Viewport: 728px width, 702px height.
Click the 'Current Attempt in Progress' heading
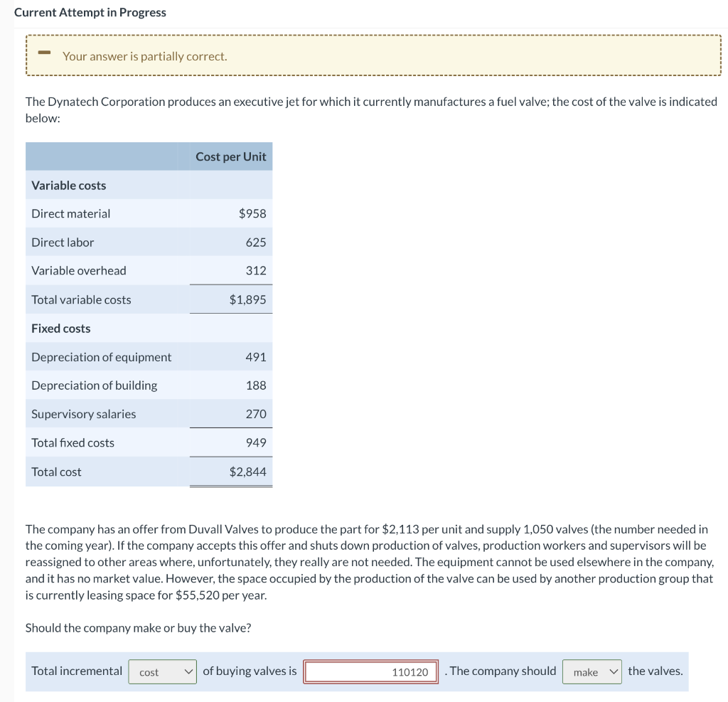(x=90, y=12)
